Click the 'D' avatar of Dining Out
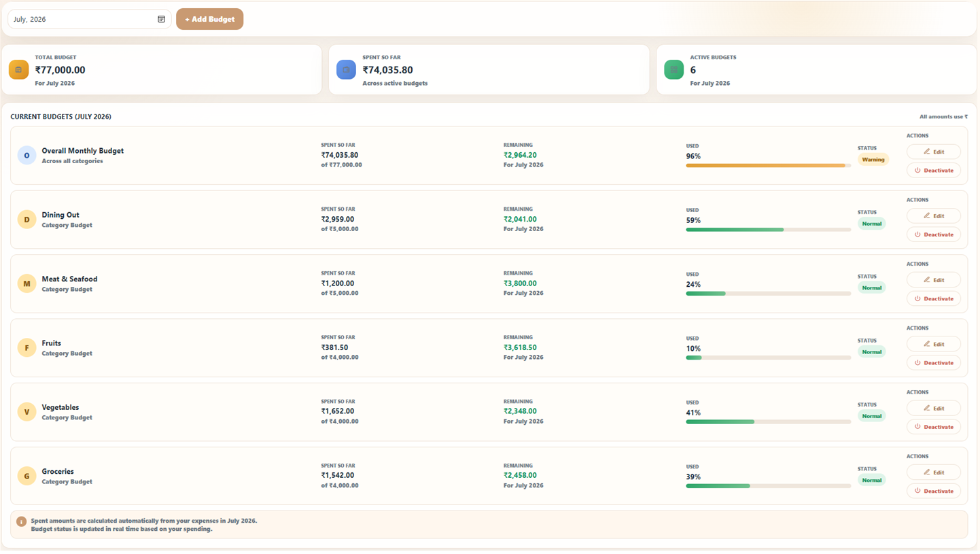The width and height of the screenshot is (980, 554). click(27, 220)
